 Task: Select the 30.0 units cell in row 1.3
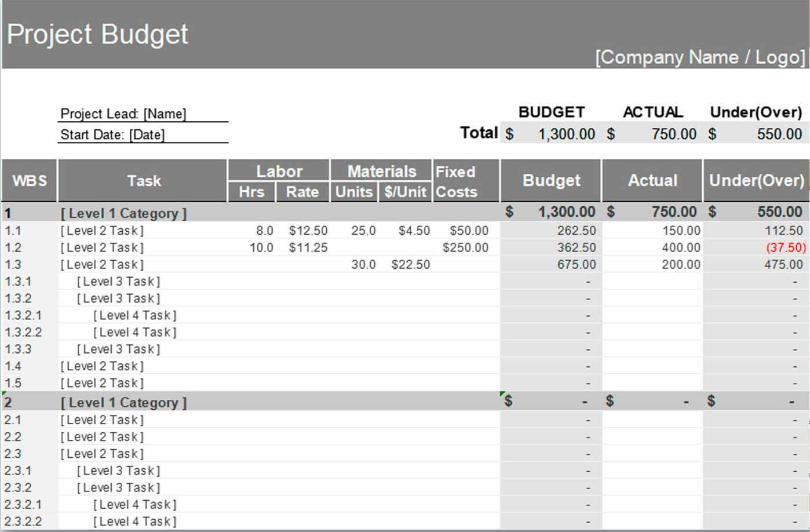[363, 264]
